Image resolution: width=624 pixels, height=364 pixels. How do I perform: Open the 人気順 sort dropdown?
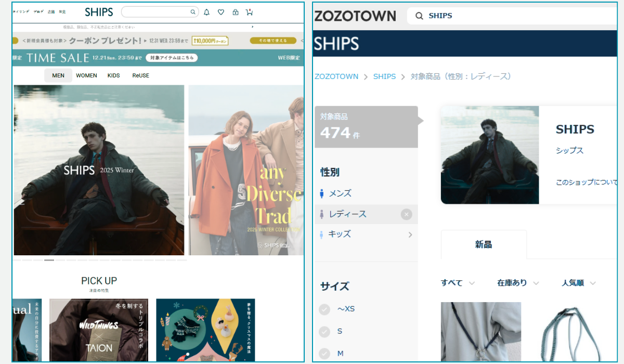(x=578, y=283)
